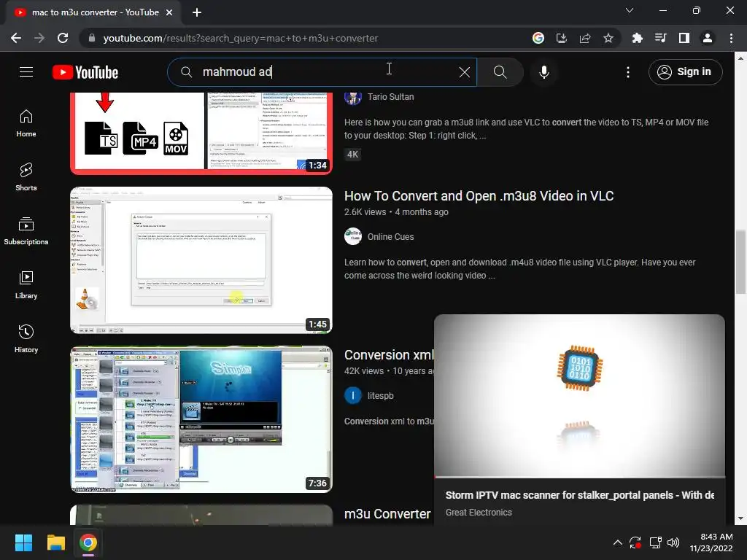Bookmark this page with the star
The height and width of the screenshot is (560, 747).
[x=608, y=38]
